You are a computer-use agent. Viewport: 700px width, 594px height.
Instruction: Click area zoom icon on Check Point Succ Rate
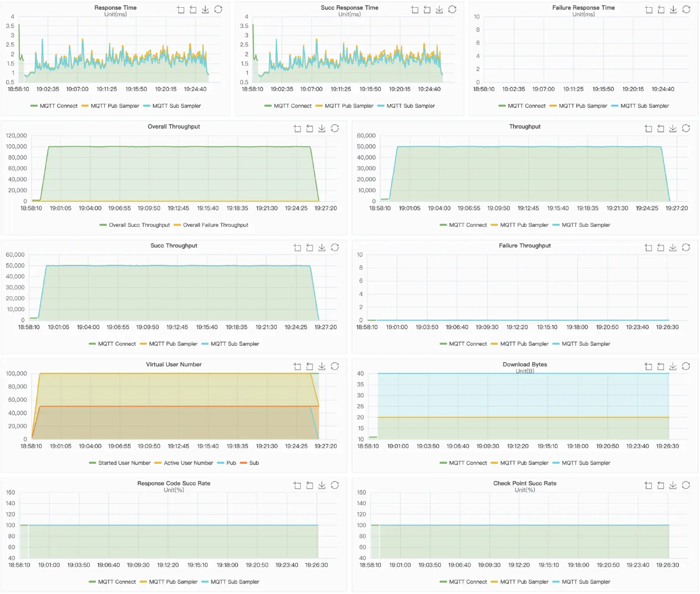(x=649, y=485)
